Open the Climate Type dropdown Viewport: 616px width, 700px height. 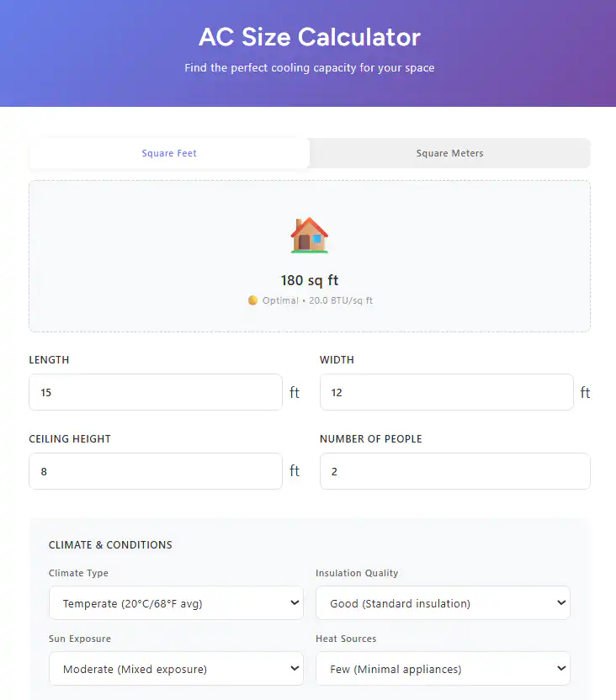pyautogui.click(x=177, y=603)
